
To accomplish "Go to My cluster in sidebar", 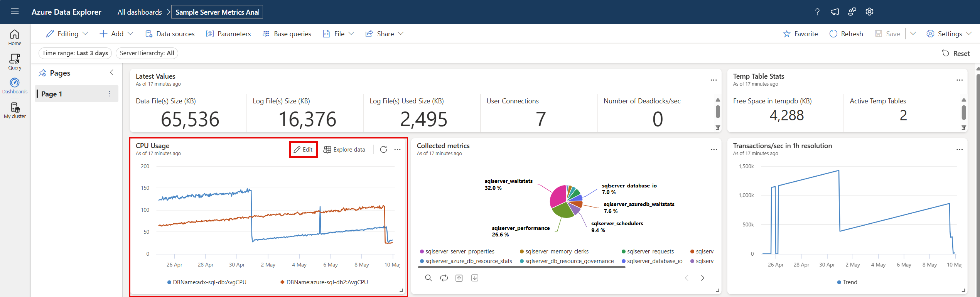I will click(x=15, y=110).
